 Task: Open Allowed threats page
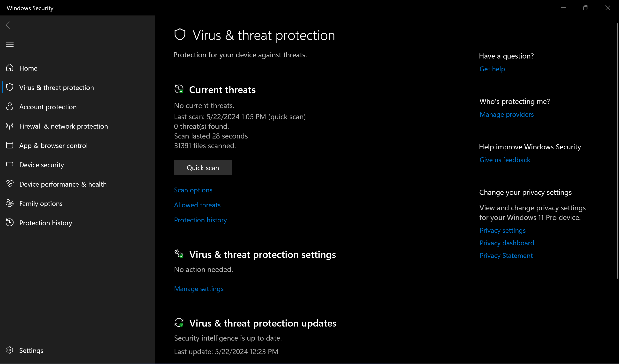(197, 205)
